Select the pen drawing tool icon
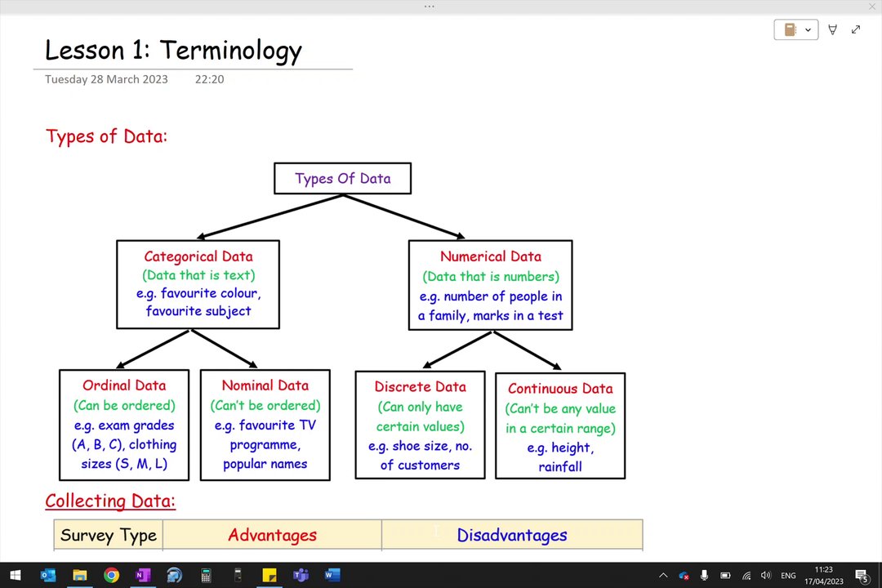 [x=833, y=30]
